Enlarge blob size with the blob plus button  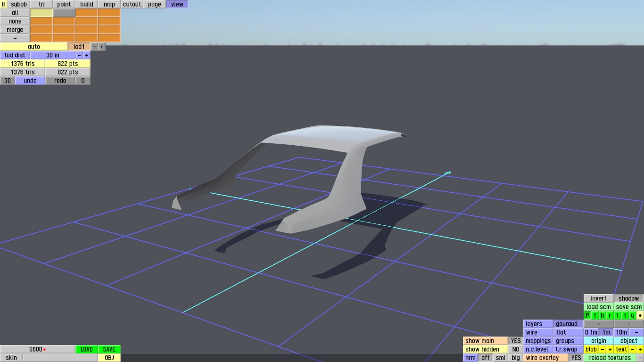pyautogui.click(x=610, y=349)
